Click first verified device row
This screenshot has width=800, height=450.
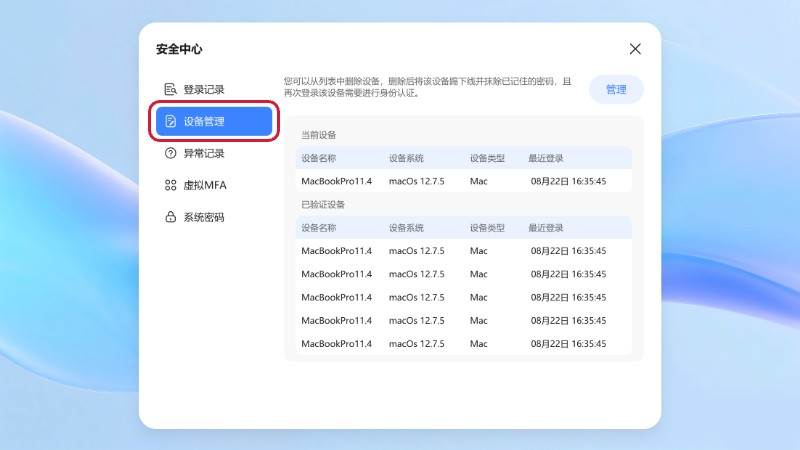click(x=463, y=250)
